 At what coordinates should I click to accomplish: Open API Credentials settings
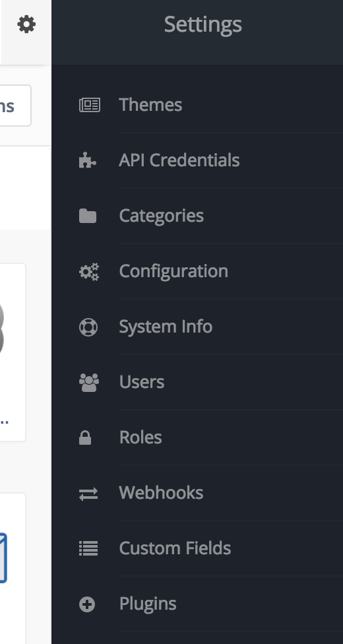click(x=197, y=160)
